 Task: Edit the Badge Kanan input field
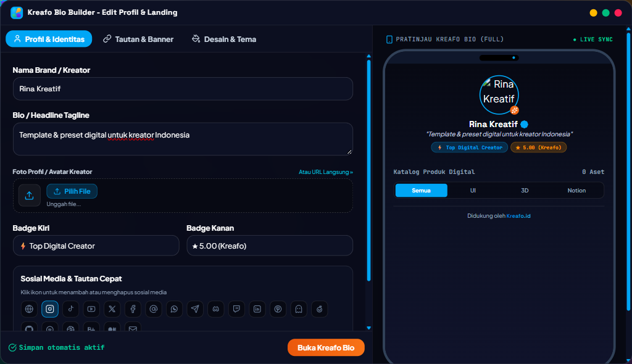coord(270,246)
